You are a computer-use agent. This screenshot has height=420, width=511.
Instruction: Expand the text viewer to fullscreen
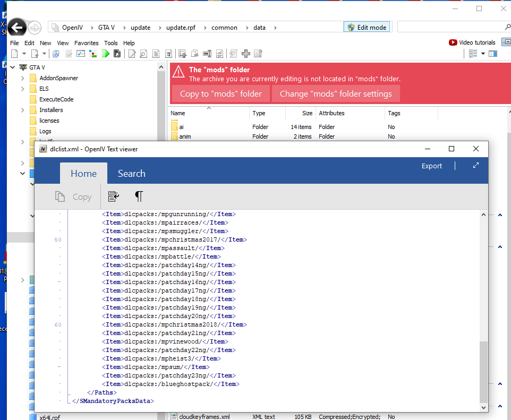click(476, 166)
